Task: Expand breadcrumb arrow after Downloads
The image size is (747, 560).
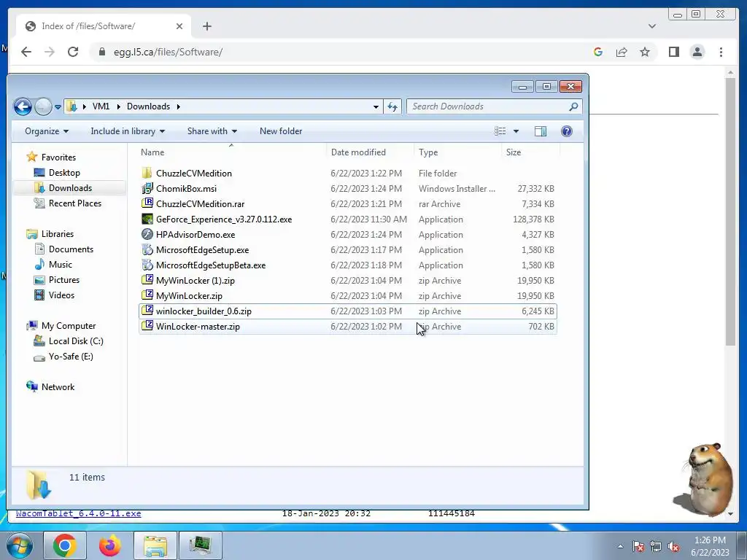Action: click(x=179, y=106)
